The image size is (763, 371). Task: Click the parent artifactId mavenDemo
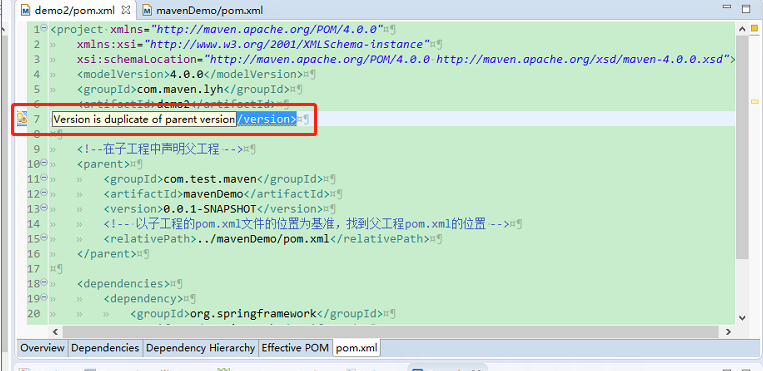point(213,194)
